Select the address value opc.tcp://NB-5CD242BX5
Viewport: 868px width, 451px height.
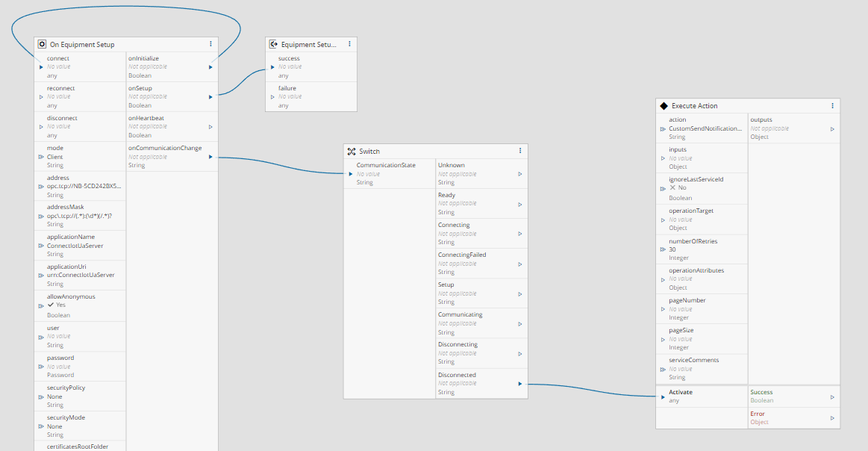click(84, 186)
